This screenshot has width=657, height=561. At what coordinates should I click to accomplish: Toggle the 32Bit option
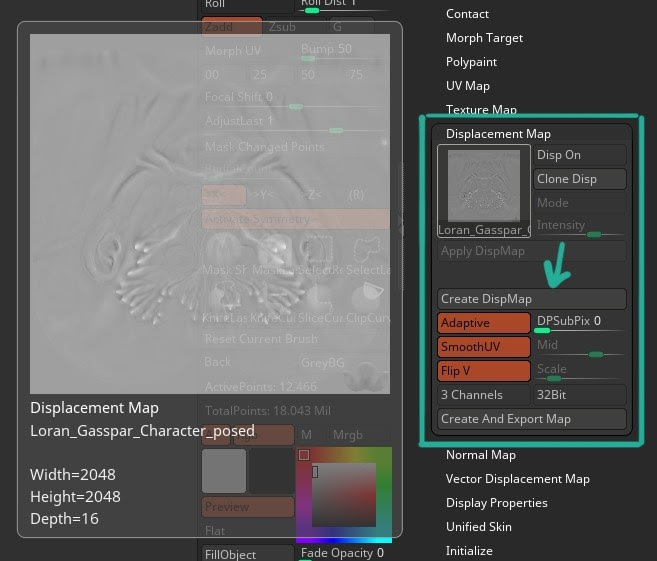pos(580,395)
